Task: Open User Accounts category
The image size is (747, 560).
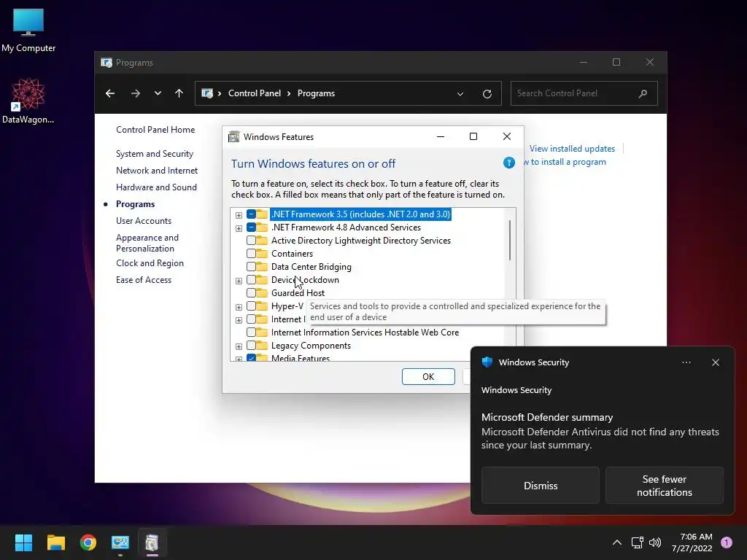Action: 144,220
